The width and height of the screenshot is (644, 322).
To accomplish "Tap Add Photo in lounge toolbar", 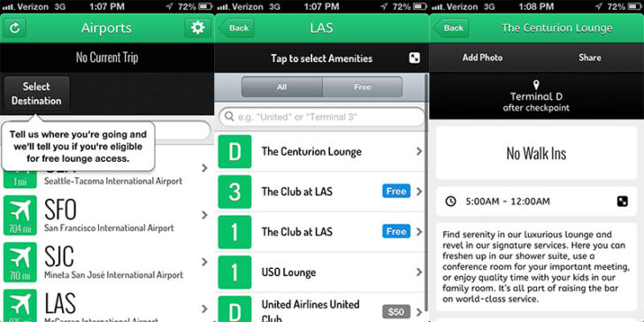I will coord(482,57).
